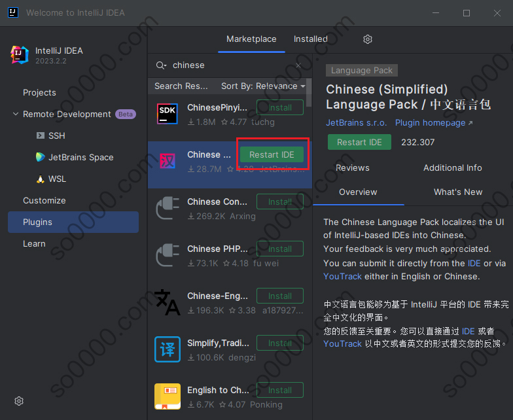Install the Chinese-Eng plugin

click(x=280, y=296)
